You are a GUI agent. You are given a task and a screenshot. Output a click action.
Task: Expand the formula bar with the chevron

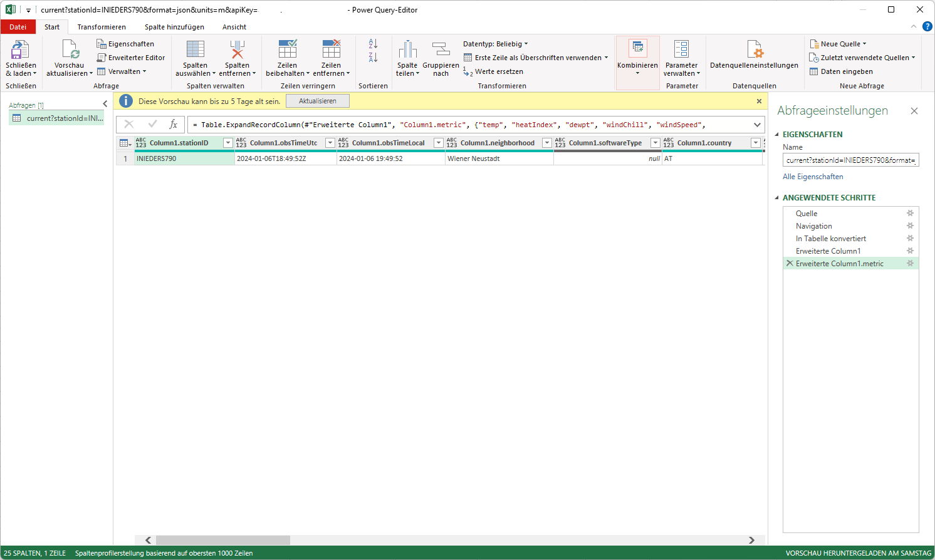(757, 125)
